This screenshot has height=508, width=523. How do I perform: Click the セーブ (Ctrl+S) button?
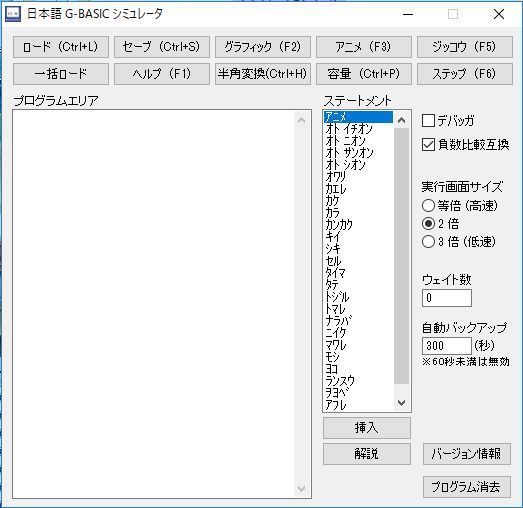pyautogui.click(x=162, y=47)
